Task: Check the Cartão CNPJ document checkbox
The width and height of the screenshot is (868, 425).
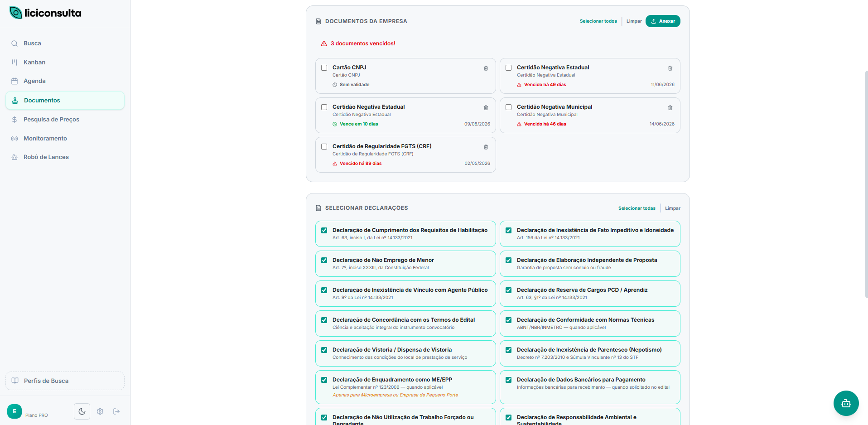Action: pyautogui.click(x=324, y=68)
